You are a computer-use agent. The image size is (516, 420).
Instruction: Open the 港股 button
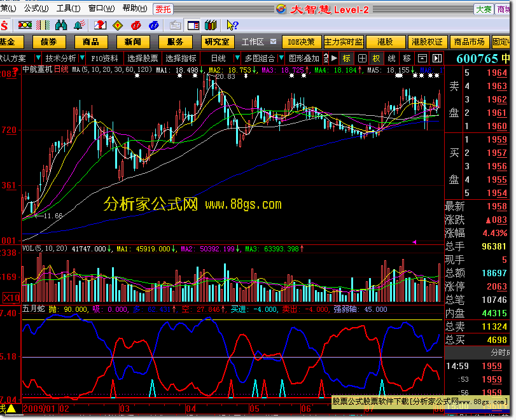[385, 42]
